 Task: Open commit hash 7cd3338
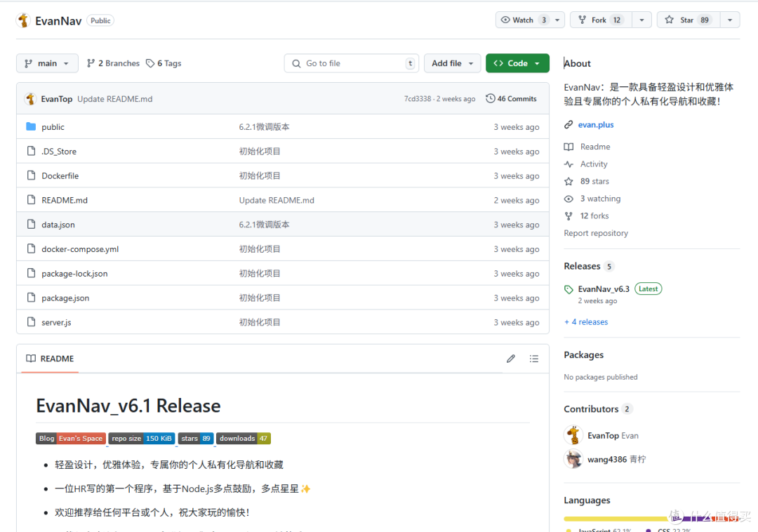point(417,98)
